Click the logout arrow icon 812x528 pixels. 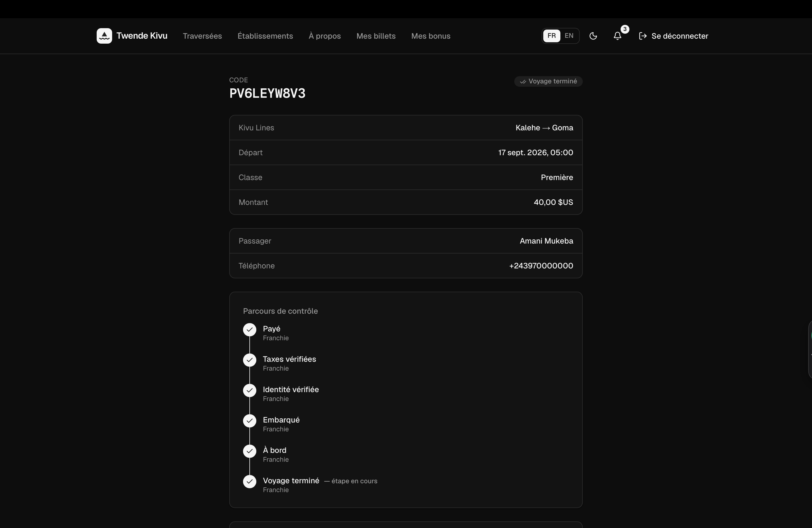(x=643, y=36)
